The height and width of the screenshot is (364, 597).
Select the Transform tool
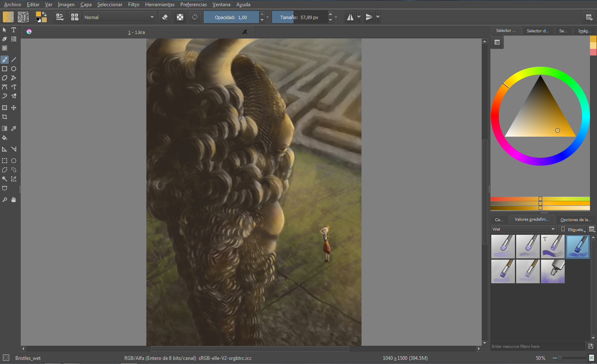click(x=5, y=108)
